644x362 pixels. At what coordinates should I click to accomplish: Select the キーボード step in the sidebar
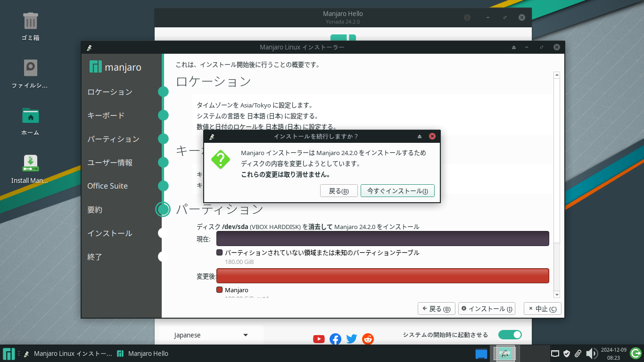pyautogui.click(x=106, y=115)
